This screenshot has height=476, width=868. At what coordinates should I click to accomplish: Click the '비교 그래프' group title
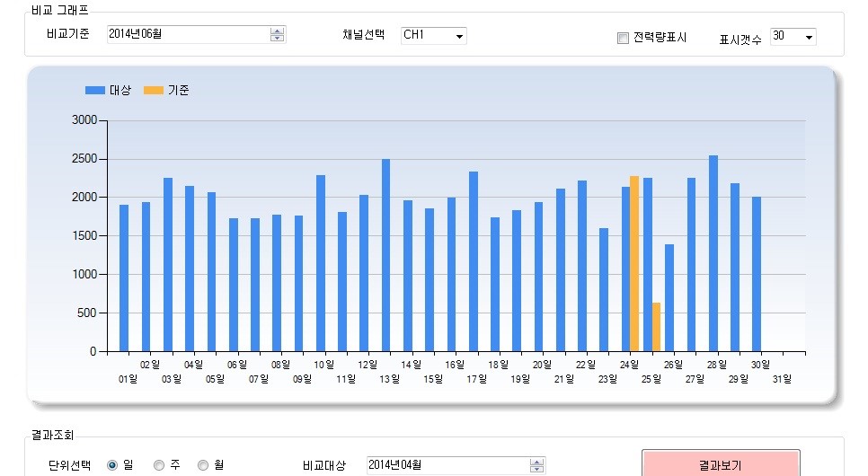pos(59,10)
